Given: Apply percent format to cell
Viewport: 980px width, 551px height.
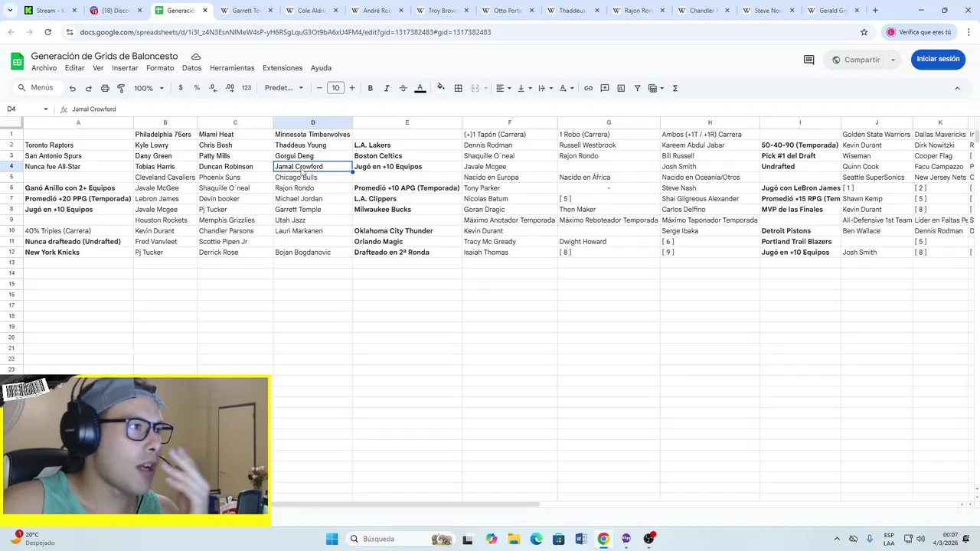Looking at the screenshot, I should 197,88.
